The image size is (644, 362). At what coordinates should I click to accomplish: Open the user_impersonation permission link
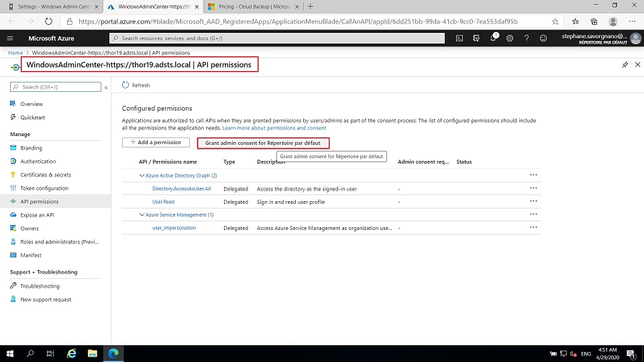(174, 228)
